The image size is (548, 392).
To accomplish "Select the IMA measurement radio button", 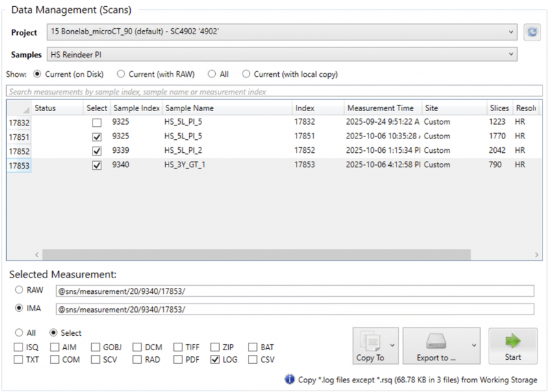I will tap(19, 308).
